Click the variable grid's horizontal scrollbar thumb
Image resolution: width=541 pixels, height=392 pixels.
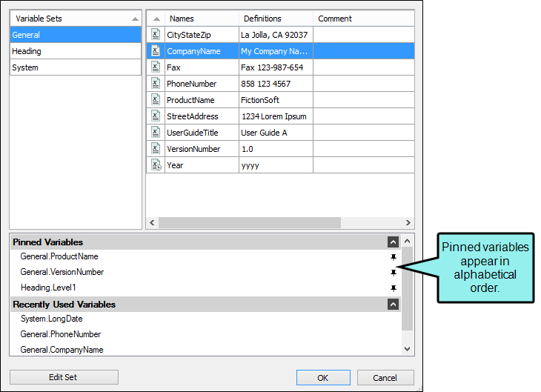click(x=250, y=222)
